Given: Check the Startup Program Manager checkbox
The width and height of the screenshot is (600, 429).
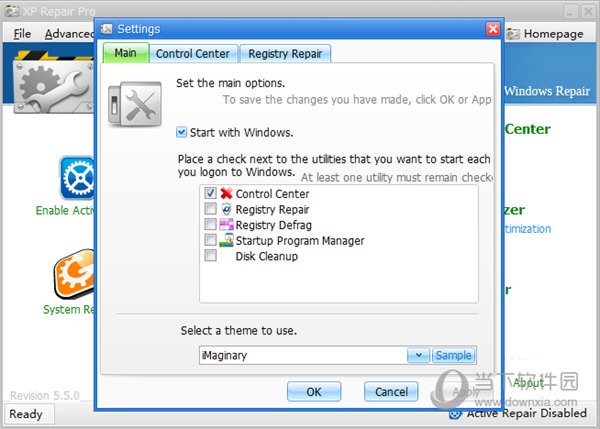Looking at the screenshot, I should (x=210, y=240).
